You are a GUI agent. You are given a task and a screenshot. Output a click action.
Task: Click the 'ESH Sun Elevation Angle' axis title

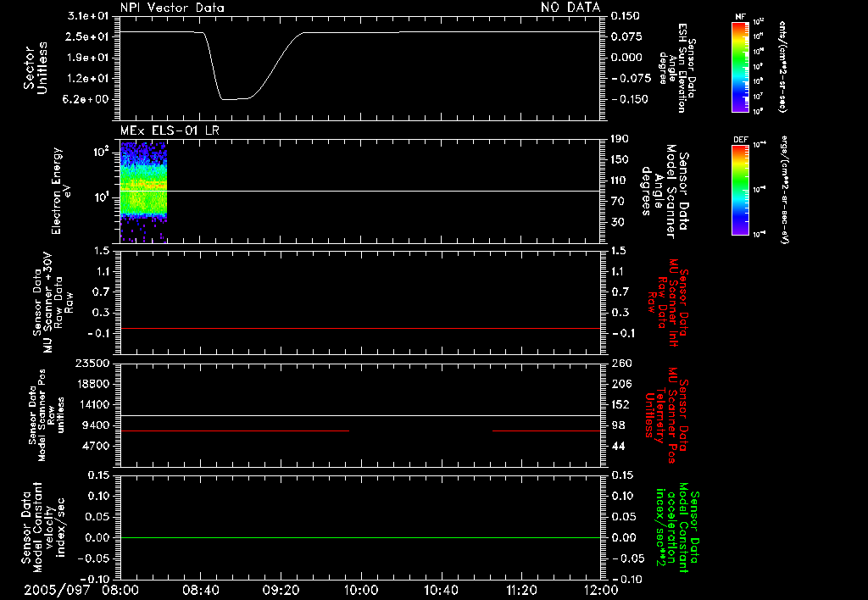click(677, 68)
